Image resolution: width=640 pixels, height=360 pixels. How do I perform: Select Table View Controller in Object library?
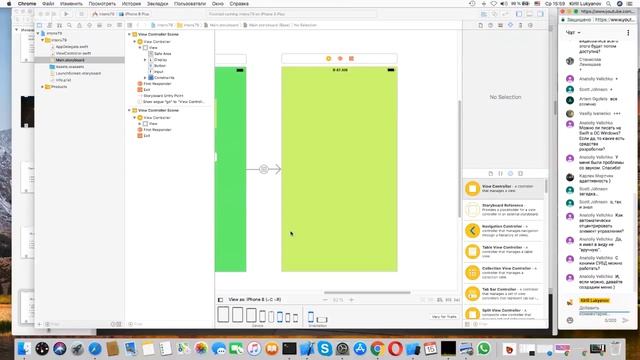[504, 251]
